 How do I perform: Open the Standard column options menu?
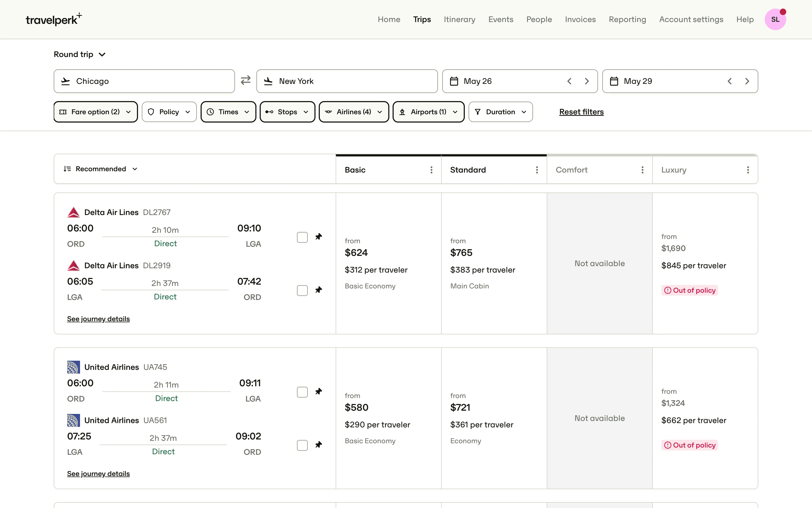537,170
